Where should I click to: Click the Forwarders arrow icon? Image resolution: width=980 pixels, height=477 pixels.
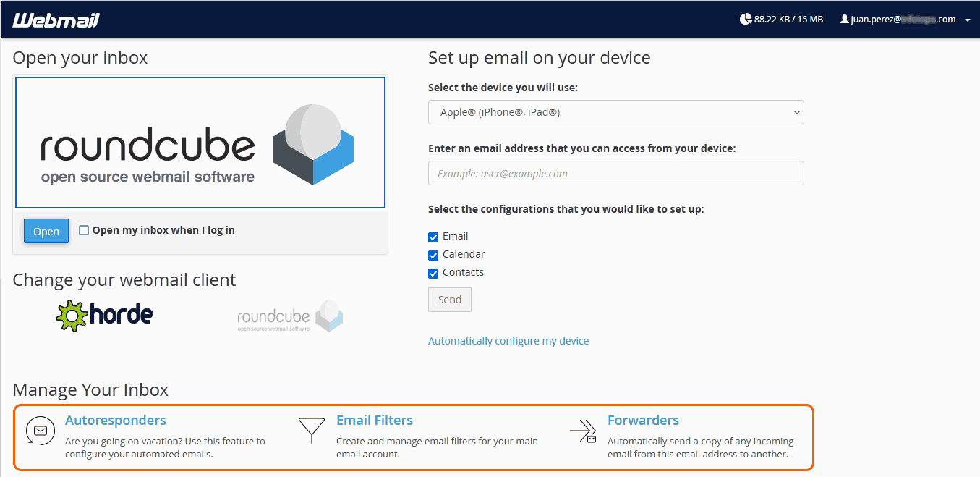[583, 431]
